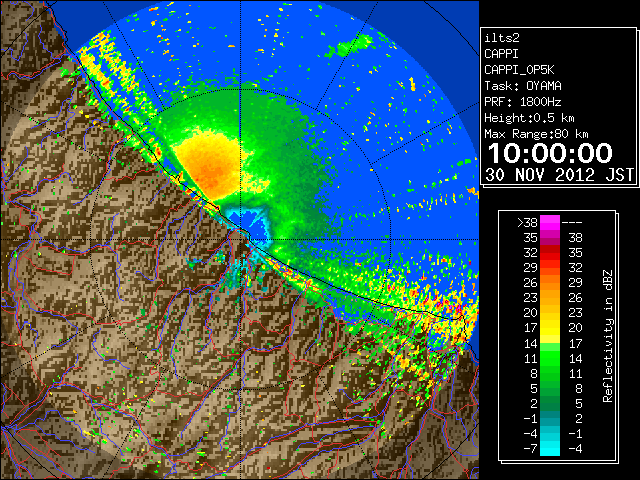Select the '30 NOV 2012 JST' date
640x480 pixels.
click(x=559, y=175)
